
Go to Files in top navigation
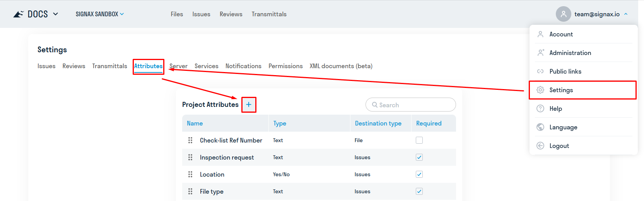click(177, 14)
